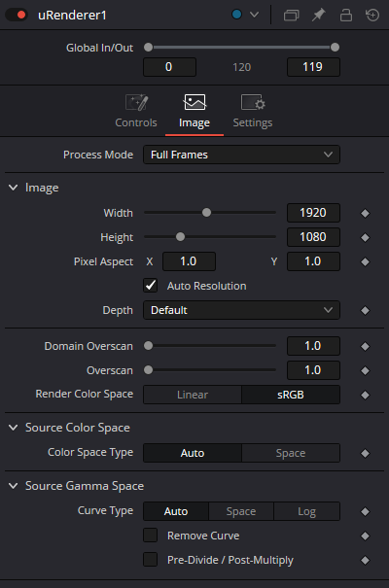Collapse the Source Color Space section
The width and height of the screenshot is (389, 588).
(x=14, y=428)
